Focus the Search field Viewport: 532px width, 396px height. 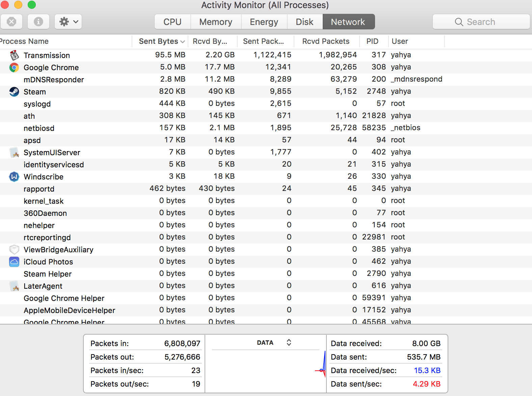click(481, 22)
